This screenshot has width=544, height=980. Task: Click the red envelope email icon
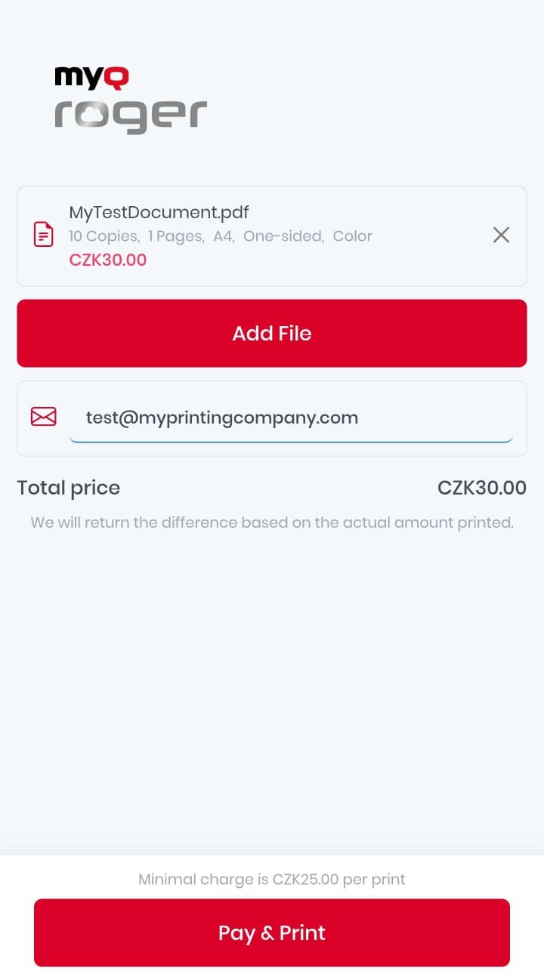click(x=43, y=416)
